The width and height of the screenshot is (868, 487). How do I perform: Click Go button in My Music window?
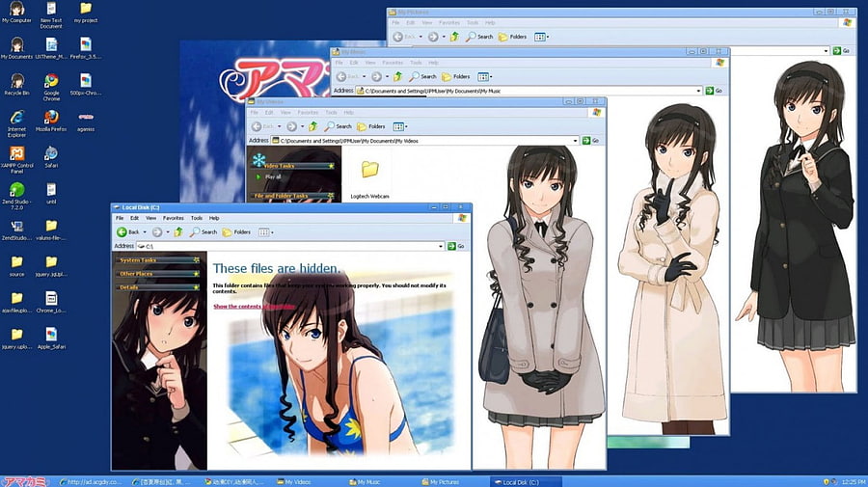[714, 91]
